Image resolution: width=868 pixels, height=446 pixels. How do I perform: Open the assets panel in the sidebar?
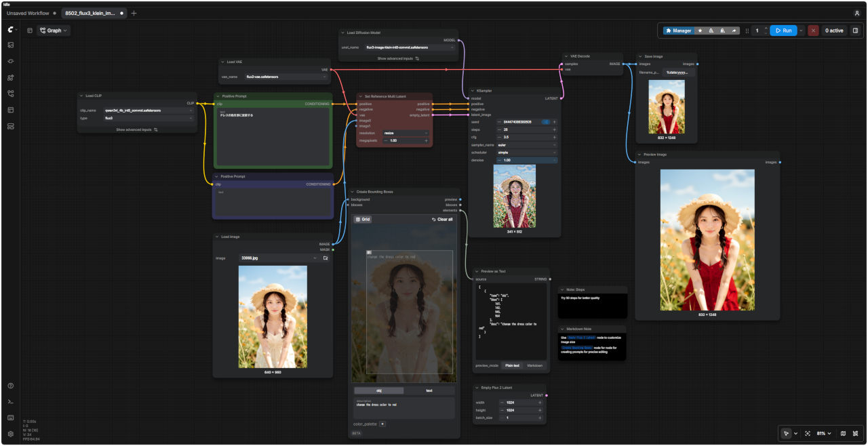11,45
